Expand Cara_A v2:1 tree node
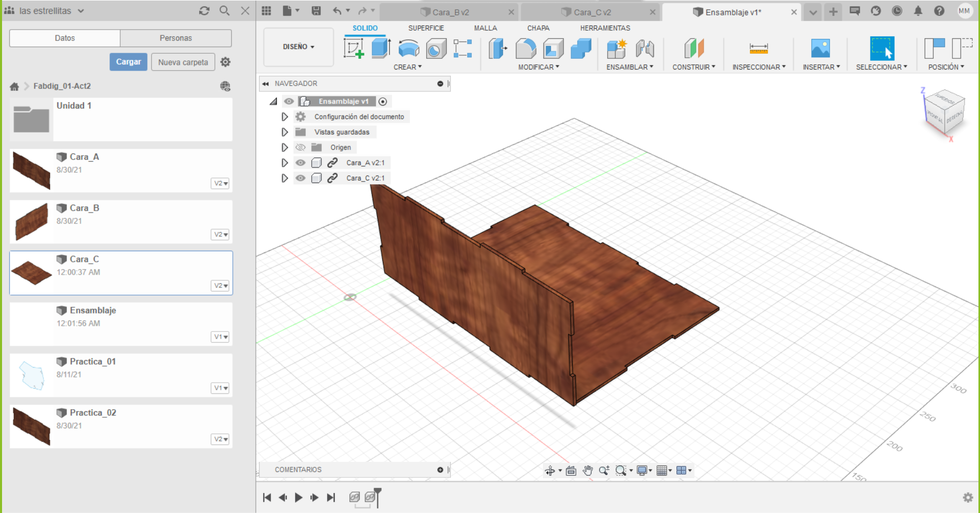The height and width of the screenshot is (513, 980). tap(285, 163)
